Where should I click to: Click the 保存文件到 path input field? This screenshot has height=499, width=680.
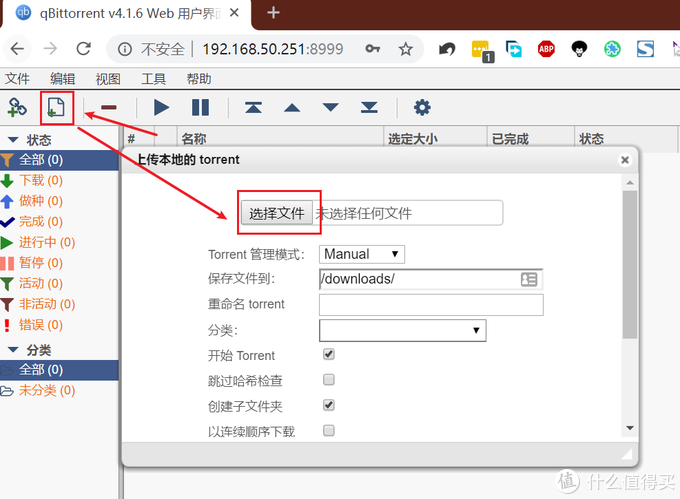click(420, 279)
